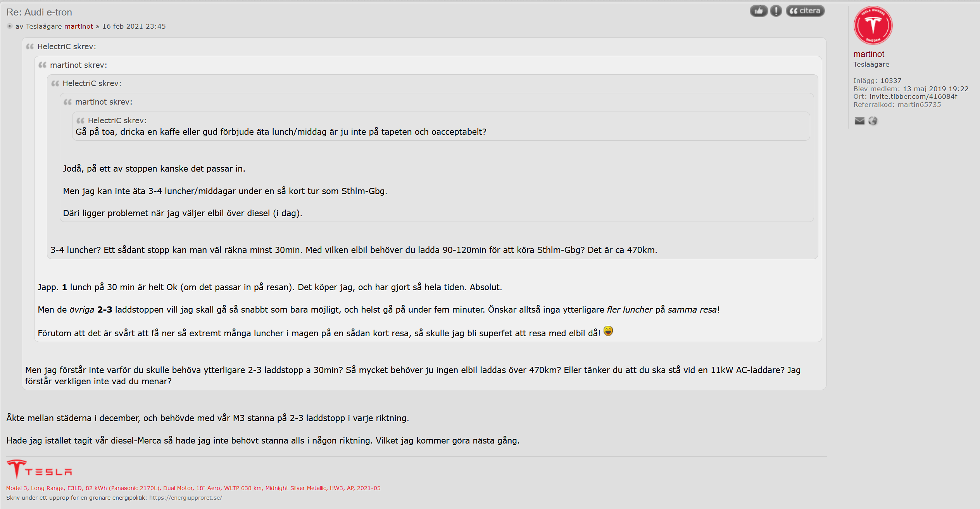The height and width of the screenshot is (509, 980).
Task: Report this post with exclamation icon
Action: (776, 11)
